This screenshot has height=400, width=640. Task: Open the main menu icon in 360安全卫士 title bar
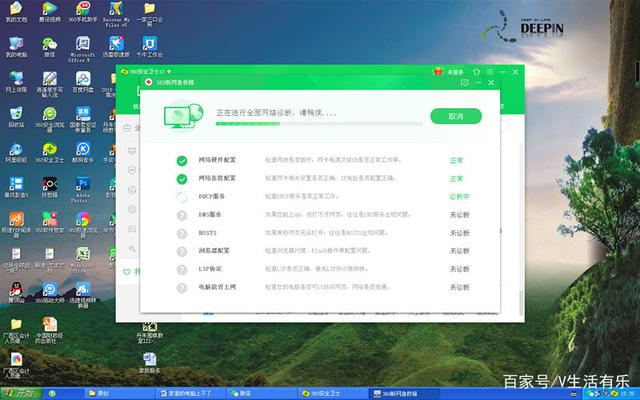490,72
